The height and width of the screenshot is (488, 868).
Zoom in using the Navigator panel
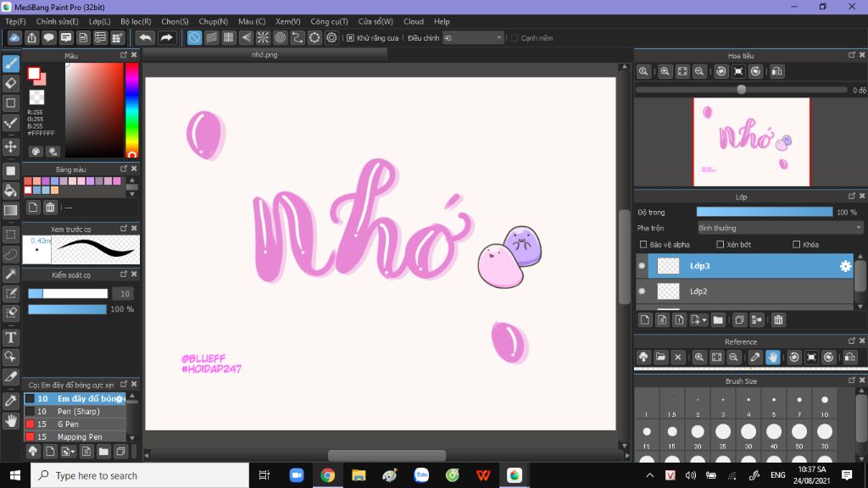click(665, 71)
